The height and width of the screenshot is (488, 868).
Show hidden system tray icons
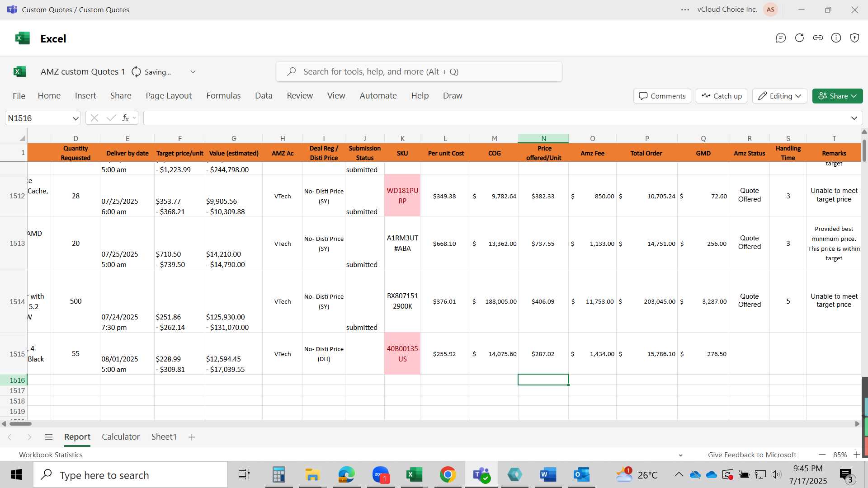679,474
